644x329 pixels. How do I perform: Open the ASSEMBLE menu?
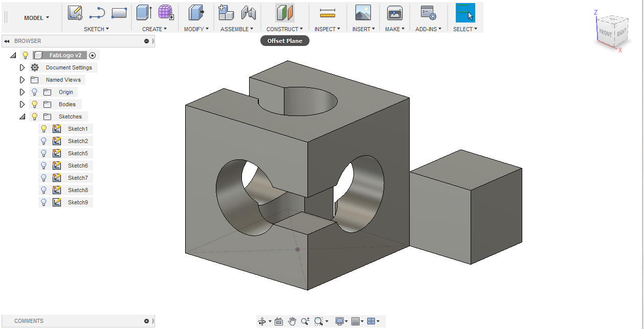point(237,29)
